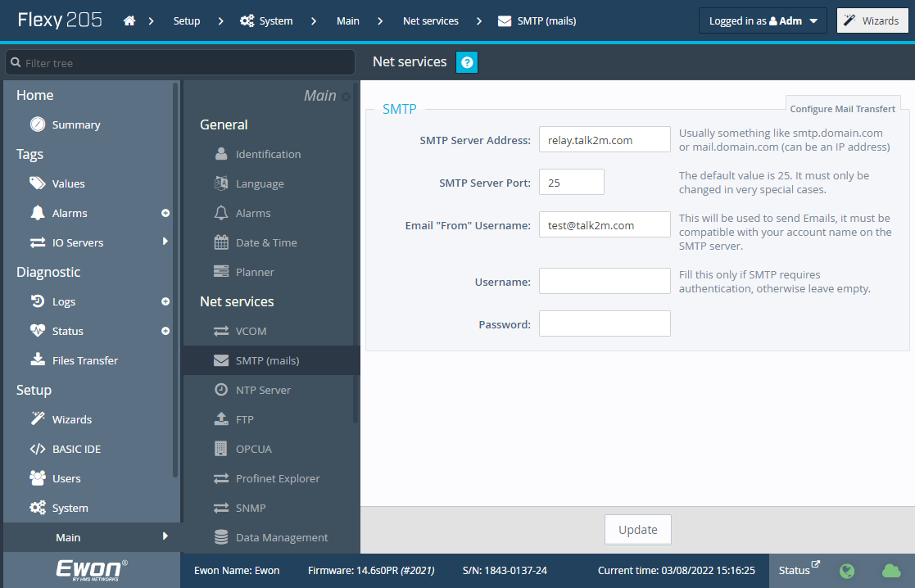Click the envelope icon in breadcrumb

[x=504, y=21]
